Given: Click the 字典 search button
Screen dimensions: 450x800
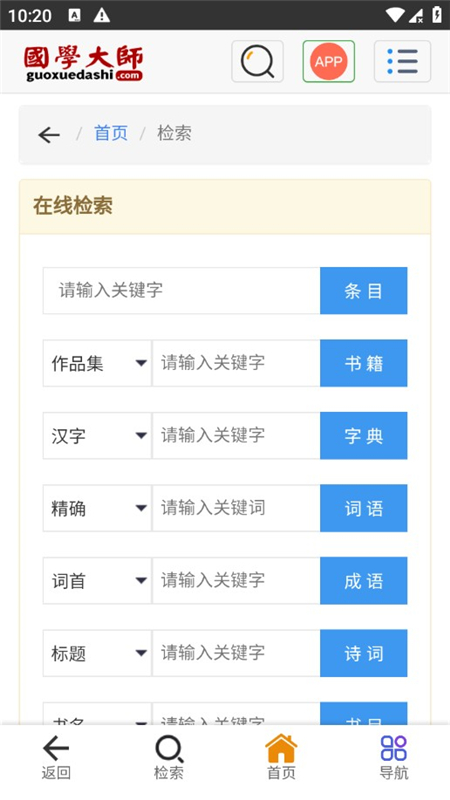Looking at the screenshot, I should [364, 436].
